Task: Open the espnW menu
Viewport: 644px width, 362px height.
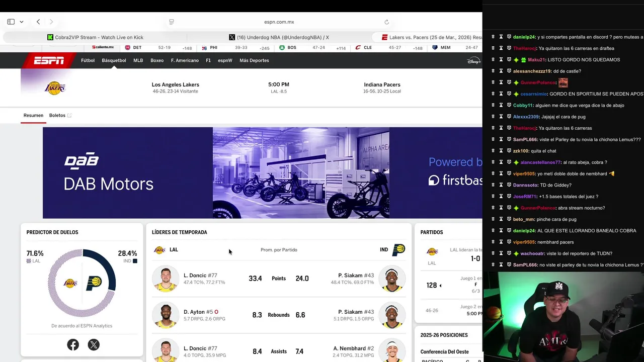Action: tap(225, 60)
